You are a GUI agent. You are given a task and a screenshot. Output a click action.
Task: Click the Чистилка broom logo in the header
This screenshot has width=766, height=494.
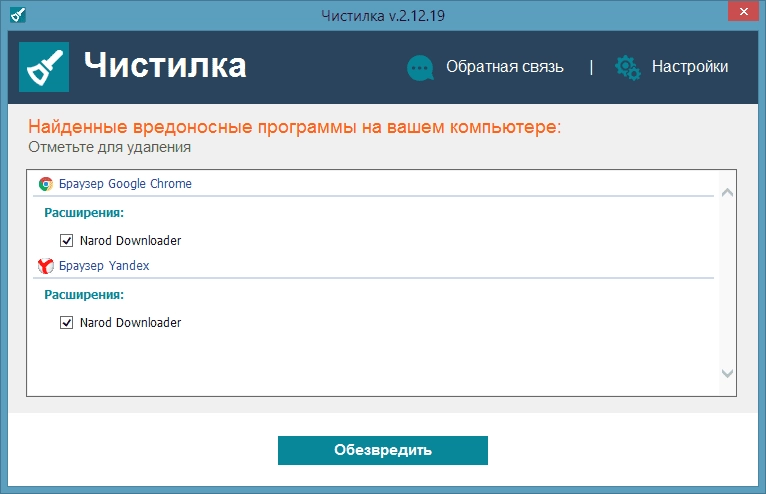pos(44,67)
